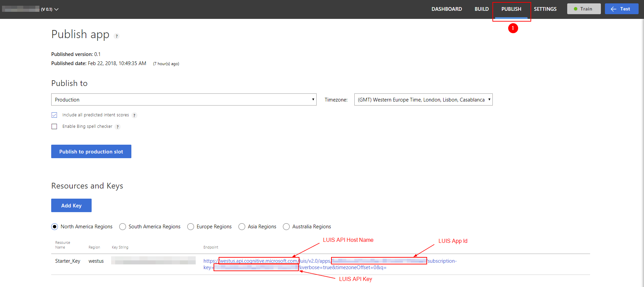Select Australia Regions radio button
The image size is (644, 287).
(286, 227)
